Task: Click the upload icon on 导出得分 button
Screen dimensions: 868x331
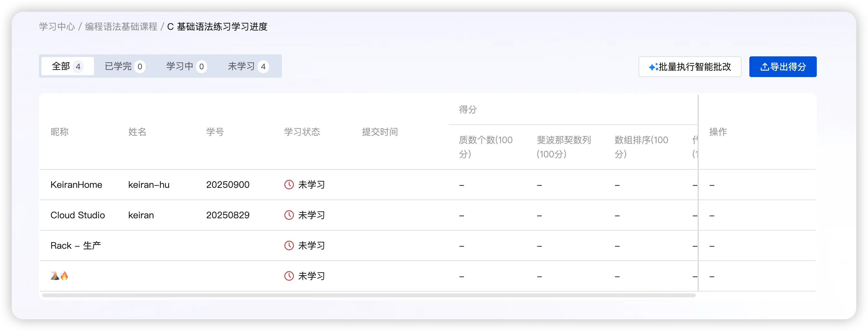Action: [x=765, y=67]
